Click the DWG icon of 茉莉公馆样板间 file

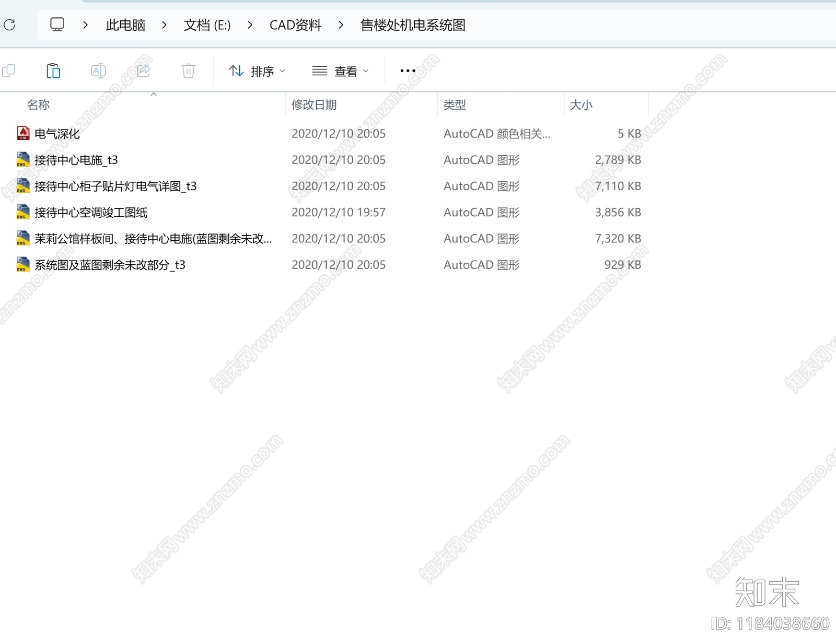point(23,238)
